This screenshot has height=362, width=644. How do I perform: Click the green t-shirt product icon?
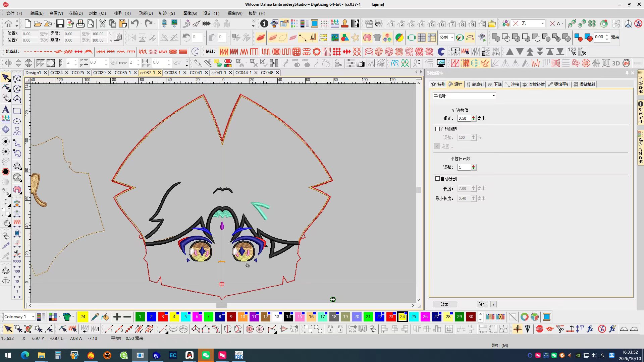point(67,317)
